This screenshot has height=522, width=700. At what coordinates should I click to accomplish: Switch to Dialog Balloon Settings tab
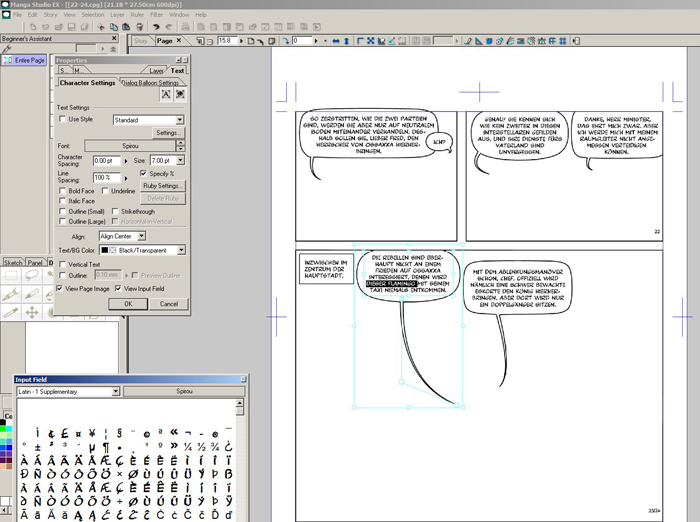click(151, 83)
